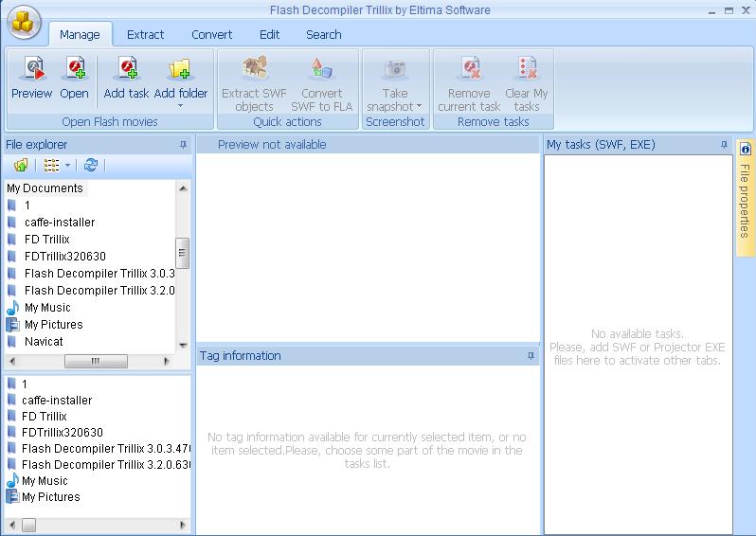Select My Pictures icon in folder tree

[x=12, y=325]
